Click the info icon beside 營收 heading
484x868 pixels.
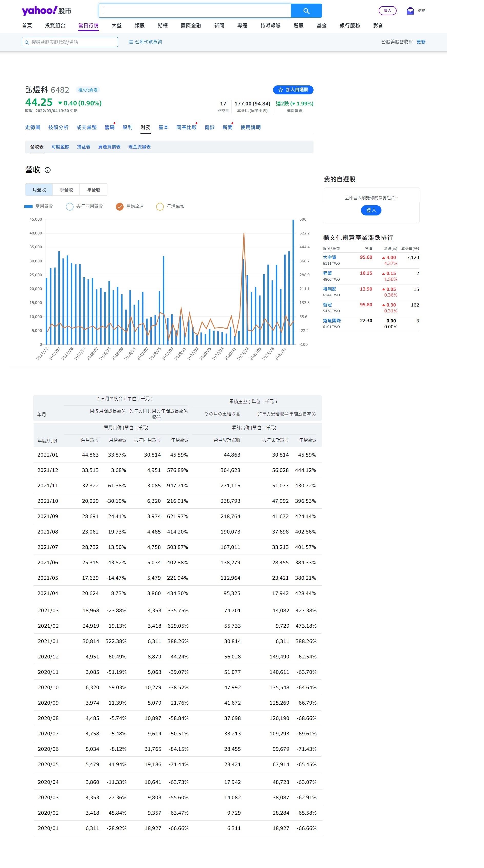point(47,170)
